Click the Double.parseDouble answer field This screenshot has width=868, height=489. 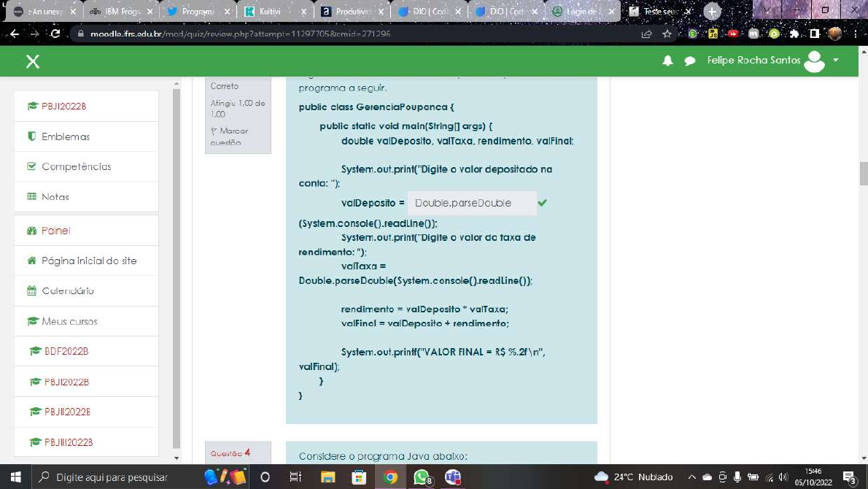(x=471, y=203)
